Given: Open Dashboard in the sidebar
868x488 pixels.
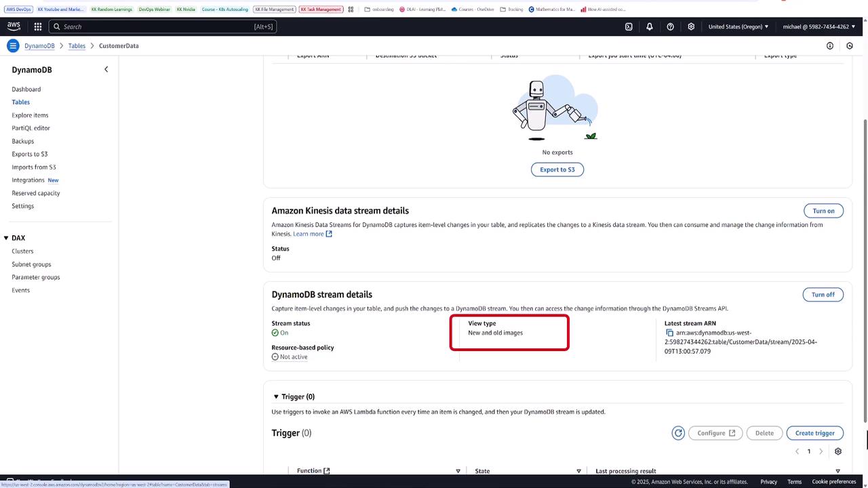Looking at the screenshot, I should coord(26,89).
